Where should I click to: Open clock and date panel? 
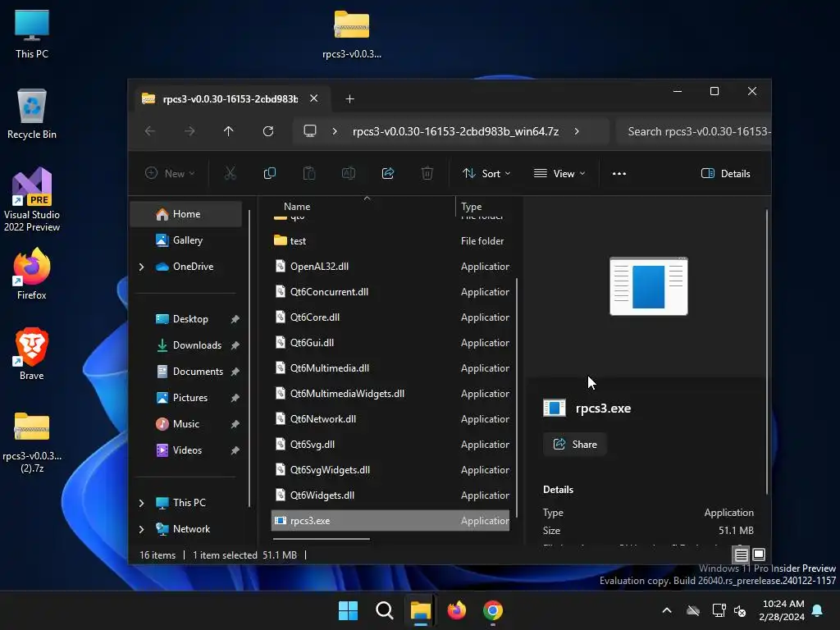coord(782,610)
